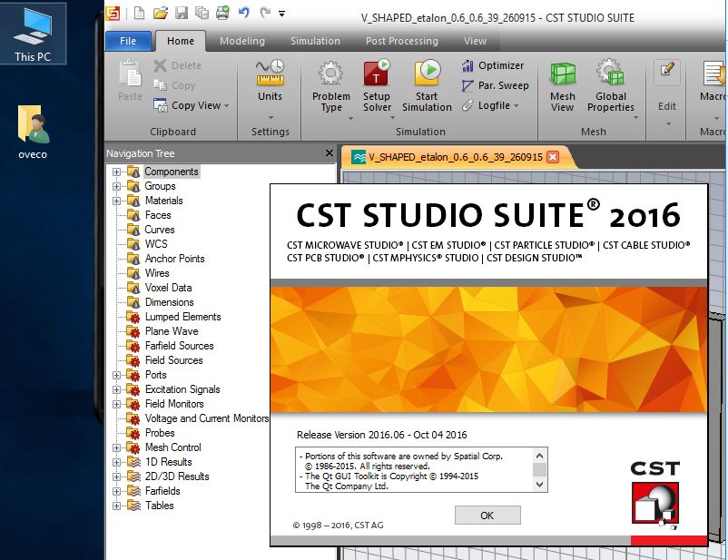Open the File menu tab
The width and height of the screenshot is (728, 560).
pos(128,41)
